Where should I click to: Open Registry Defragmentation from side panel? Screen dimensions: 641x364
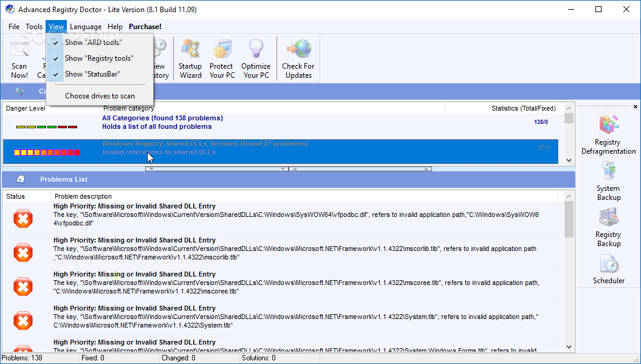(608, 135)
